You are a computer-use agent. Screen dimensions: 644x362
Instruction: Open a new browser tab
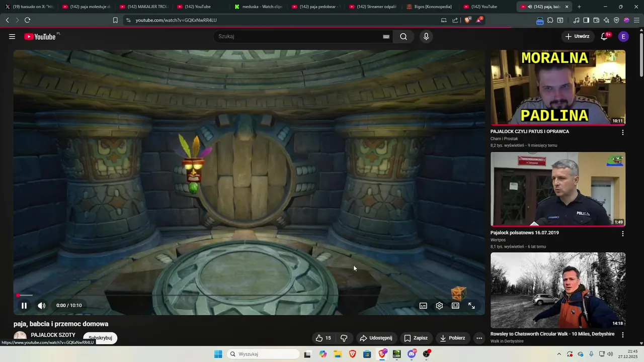click(579, 7)
